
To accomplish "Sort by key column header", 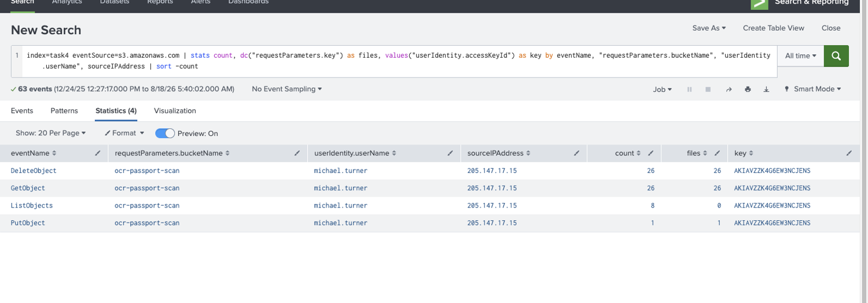I will pyautogui.click(x=744, y=153).
